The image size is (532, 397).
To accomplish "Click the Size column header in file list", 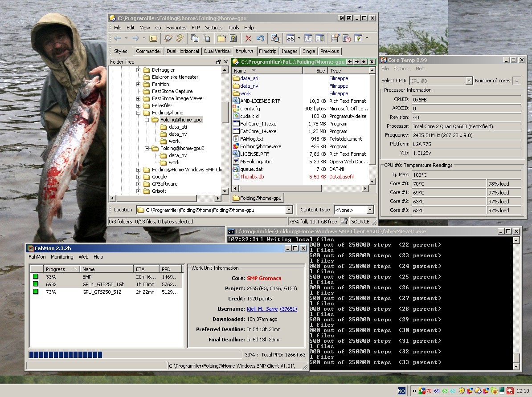I will click(x=315, y=71).
